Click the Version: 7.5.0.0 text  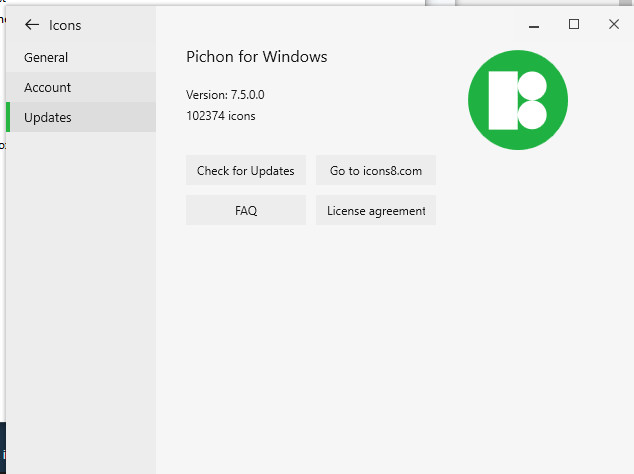click(x=225, y=95)
